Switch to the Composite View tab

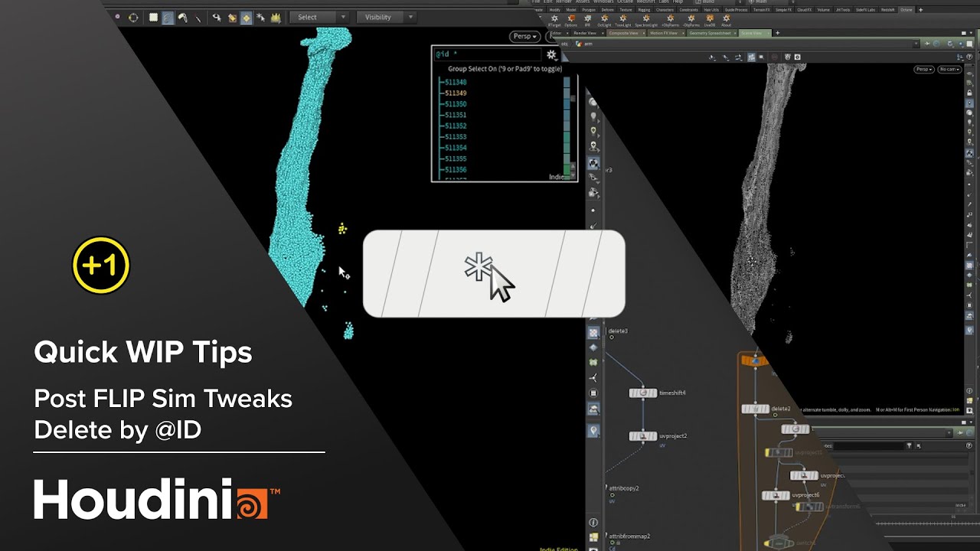(623, 33)
